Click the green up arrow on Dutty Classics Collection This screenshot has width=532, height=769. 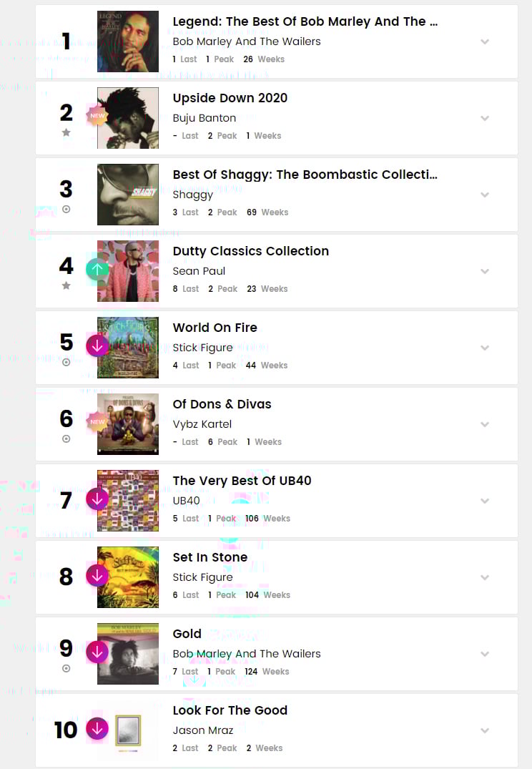pos(97,269)
